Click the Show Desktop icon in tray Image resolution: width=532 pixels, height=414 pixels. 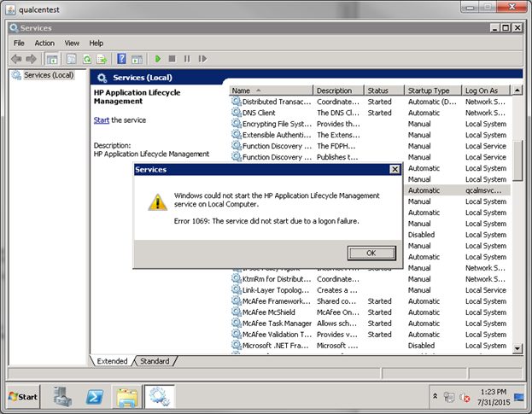tap(519, 397)
